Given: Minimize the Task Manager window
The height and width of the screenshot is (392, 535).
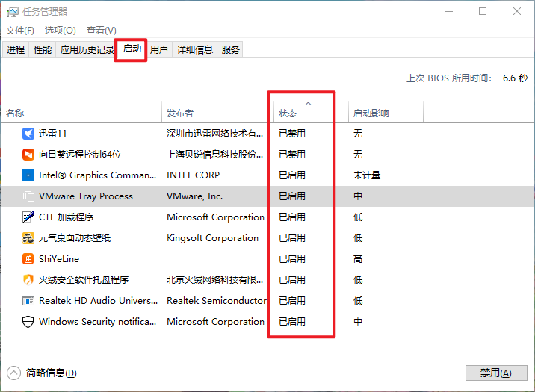Looking at the screenshot, I should (x=449, y=12).
